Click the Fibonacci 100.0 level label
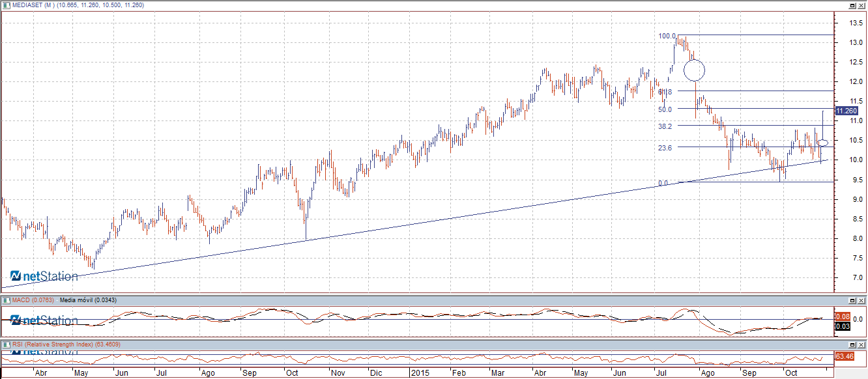The height and width of the screenshot is (379, 868). (667, 36)
